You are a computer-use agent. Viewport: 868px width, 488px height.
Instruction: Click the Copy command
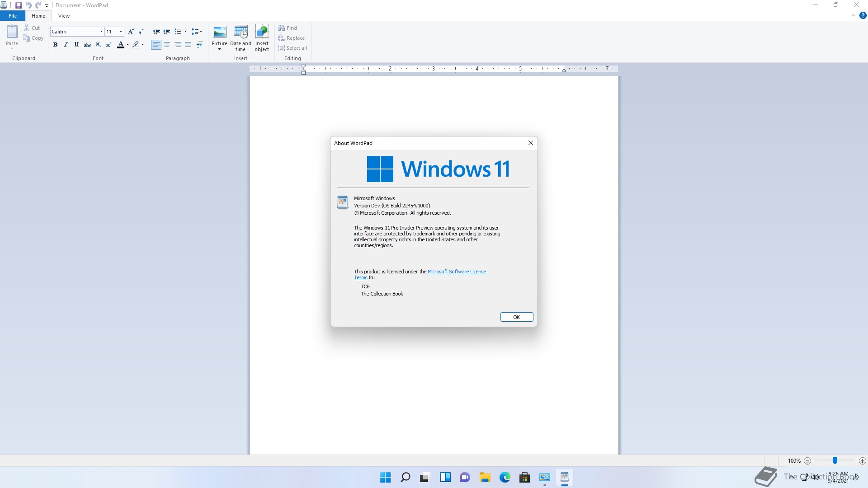[x=33, y=38]
